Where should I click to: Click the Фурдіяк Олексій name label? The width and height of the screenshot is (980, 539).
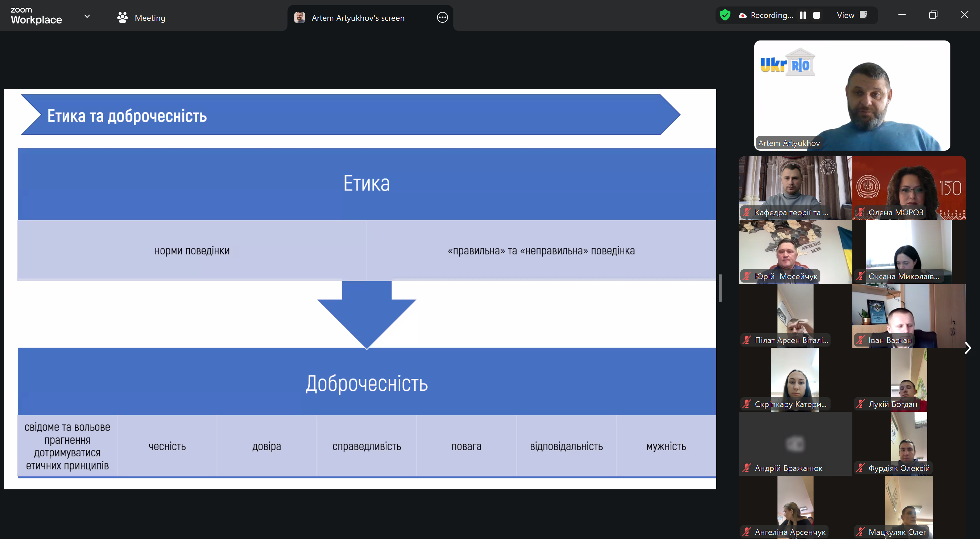(899, 468)
